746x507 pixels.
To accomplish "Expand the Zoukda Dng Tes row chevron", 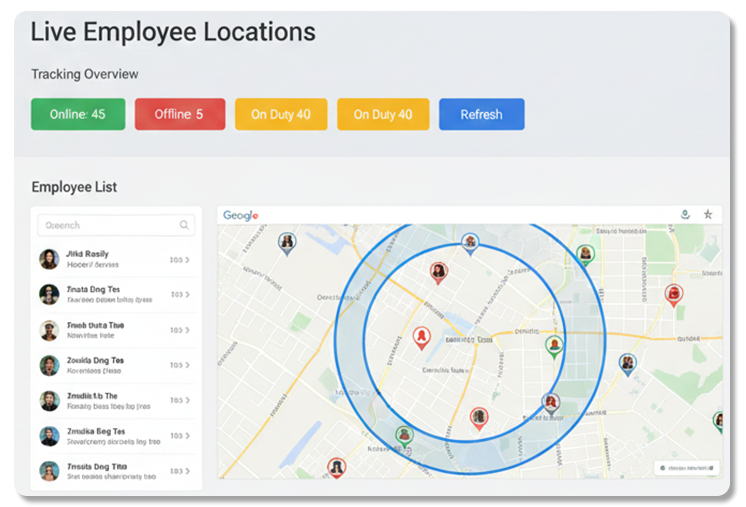I will [x=187, y=366].
